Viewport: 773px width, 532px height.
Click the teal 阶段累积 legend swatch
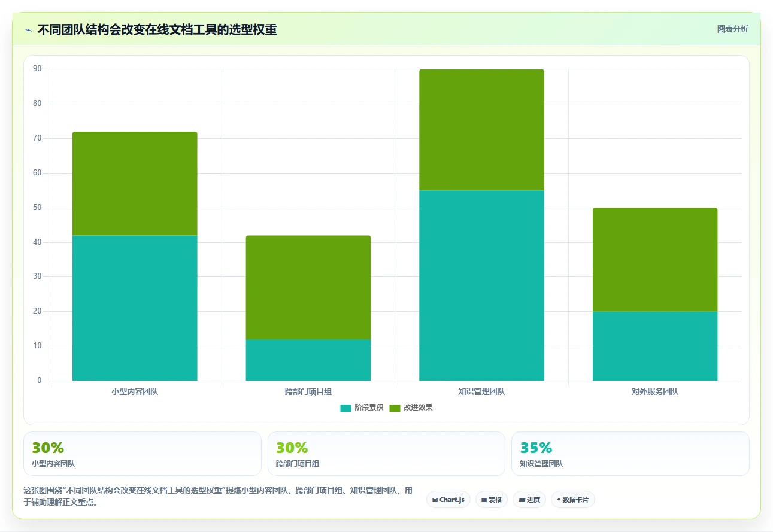[x=345, y=408]
